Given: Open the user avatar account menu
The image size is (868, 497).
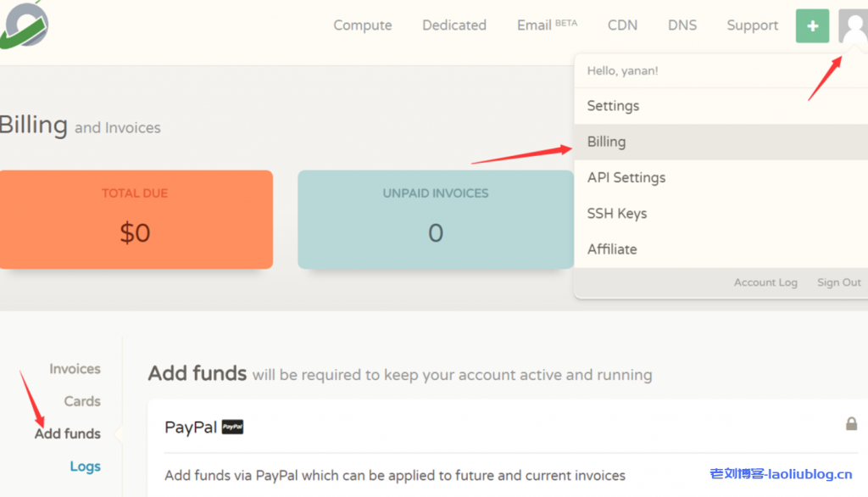Looking at the screenshot, I should click(852, 25).
